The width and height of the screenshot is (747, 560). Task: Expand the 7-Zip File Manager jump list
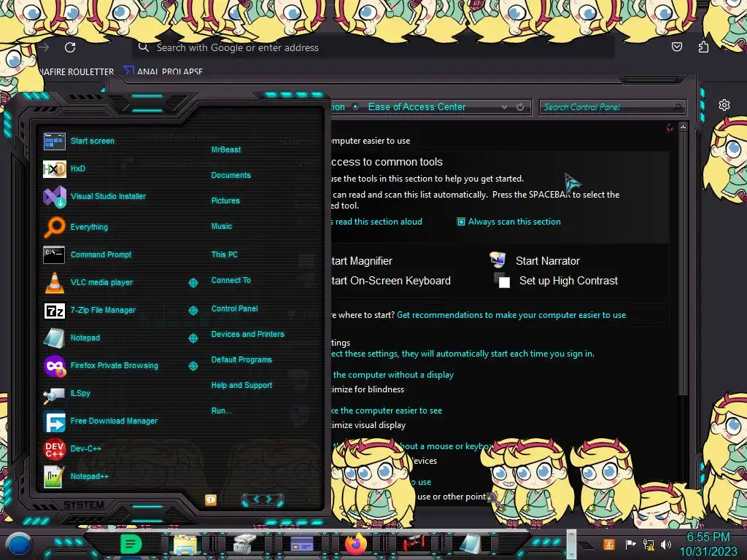[193, 311]
